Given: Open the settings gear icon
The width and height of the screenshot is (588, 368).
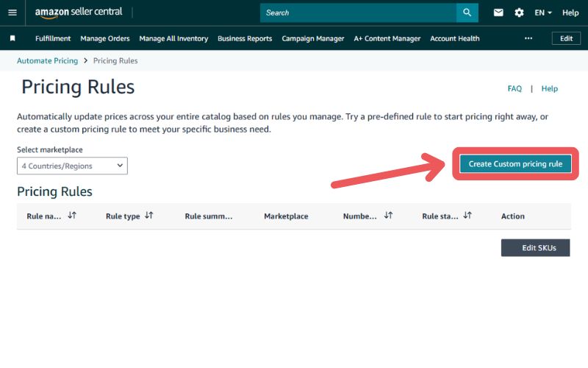Looking at the screenshot, I should tap(519, 13).
